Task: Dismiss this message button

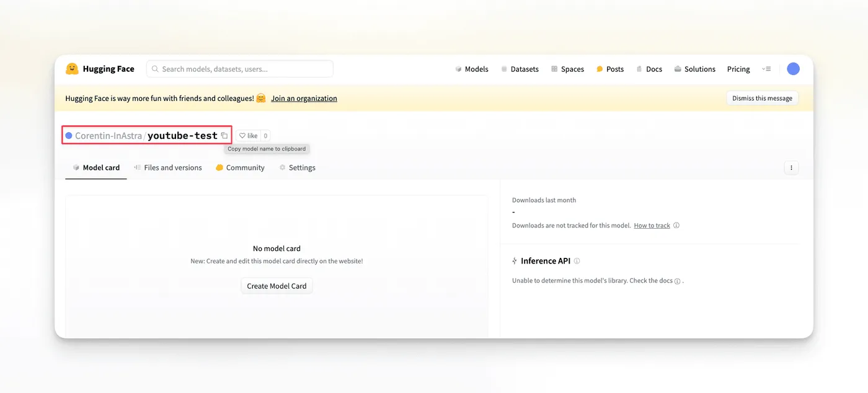Action: pos(762,98)
